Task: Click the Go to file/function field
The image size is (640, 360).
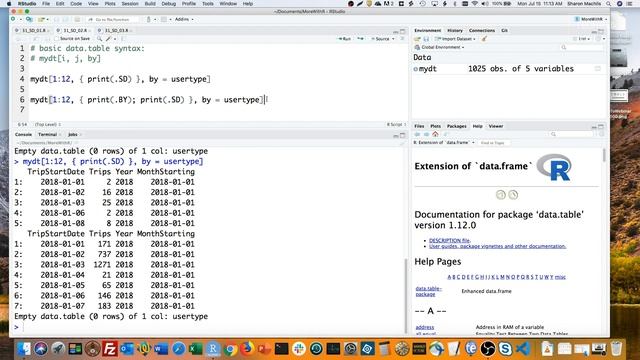Action: click(x=113, y=19)
